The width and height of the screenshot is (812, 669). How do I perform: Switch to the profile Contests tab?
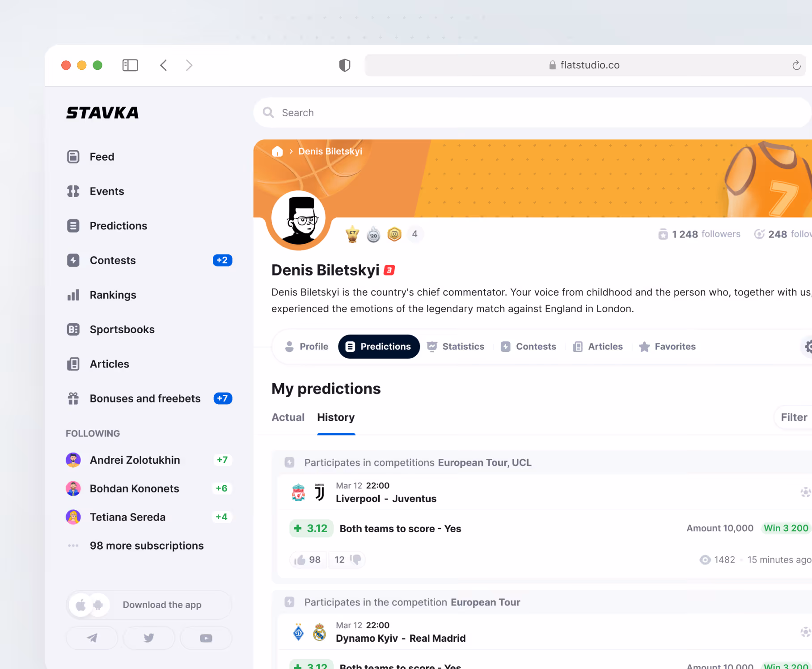click(x=529, y=347)
